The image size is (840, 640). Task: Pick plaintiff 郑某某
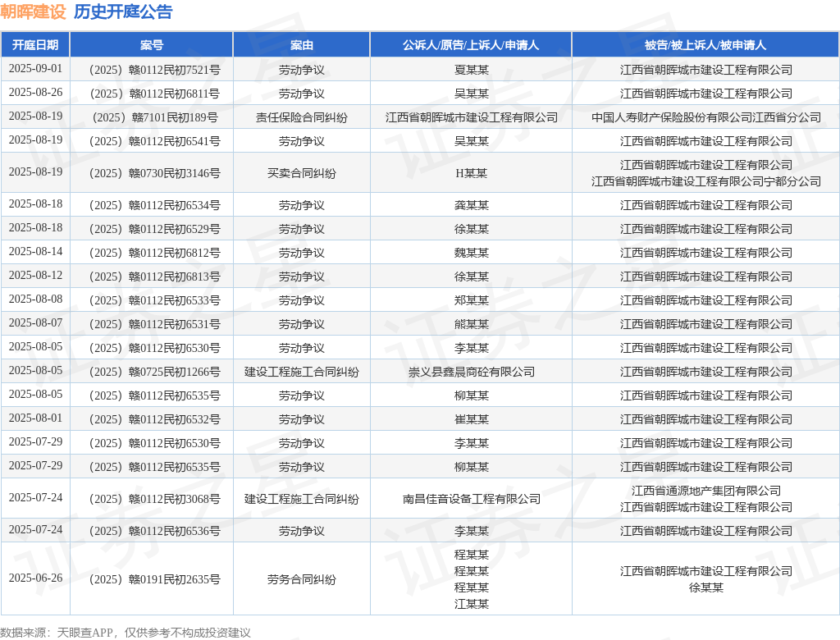pos(472,300)
